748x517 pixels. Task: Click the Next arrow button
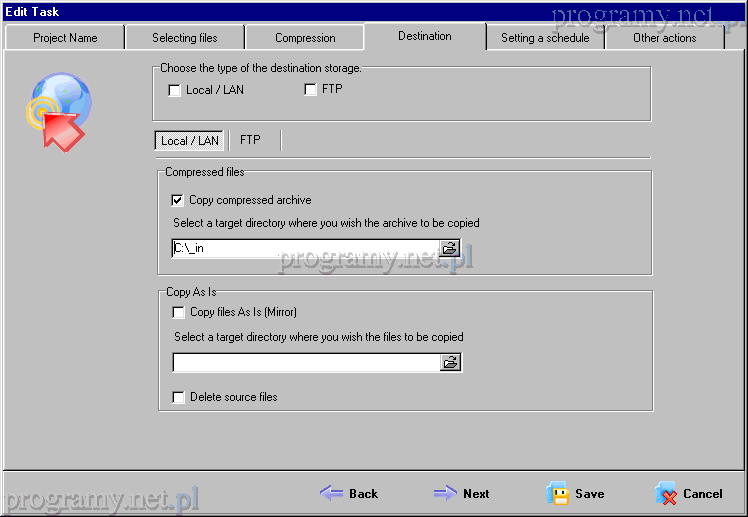(462, 493)
